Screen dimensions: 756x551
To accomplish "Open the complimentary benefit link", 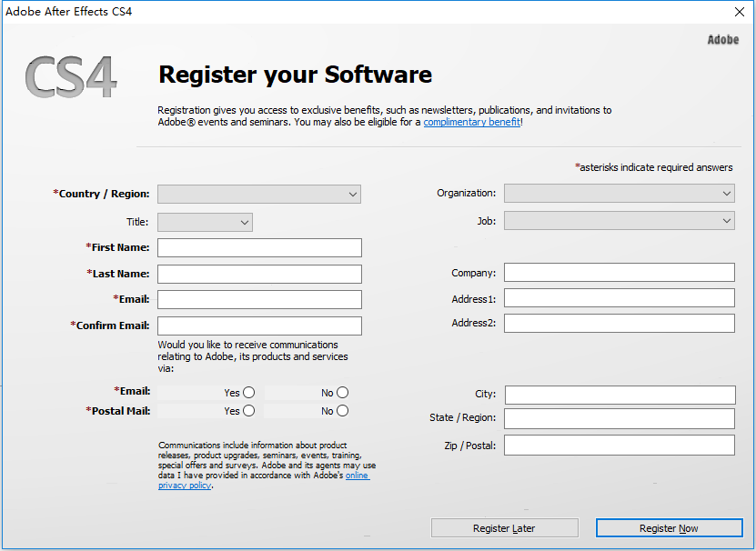I will 471,122.
